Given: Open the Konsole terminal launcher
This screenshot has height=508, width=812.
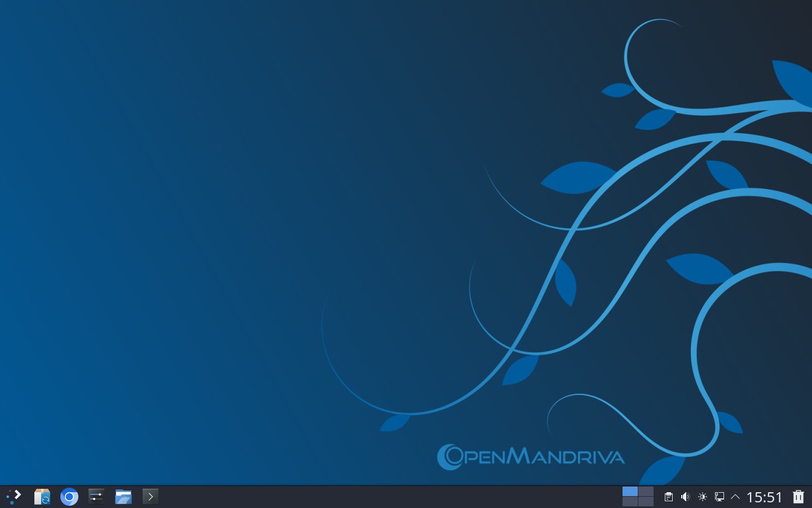Looking at the screenshot, I should click(x=150, y=497).
